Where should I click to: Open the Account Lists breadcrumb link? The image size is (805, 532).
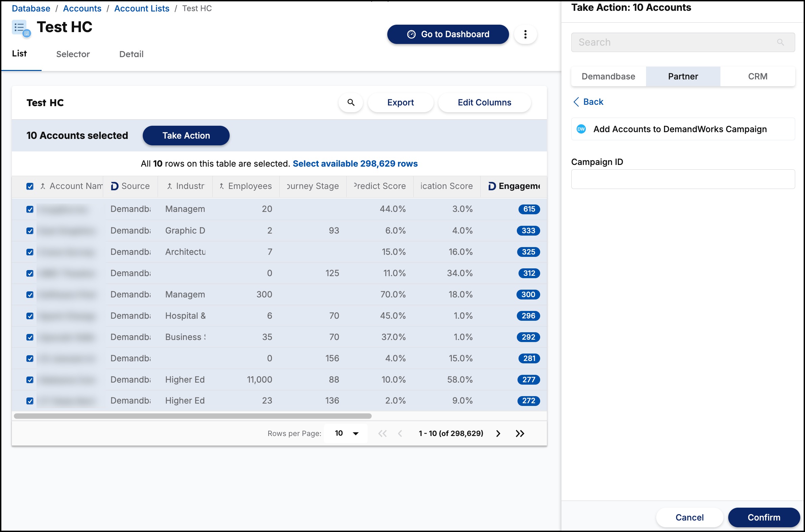[x=142, y=8]
